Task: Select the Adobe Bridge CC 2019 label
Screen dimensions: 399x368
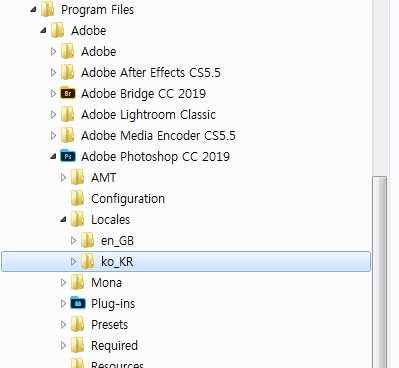Action: 143,93
